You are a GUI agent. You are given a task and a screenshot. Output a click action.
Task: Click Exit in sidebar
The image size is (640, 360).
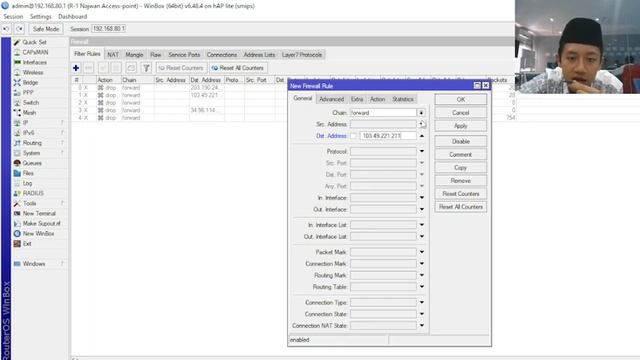27,244
